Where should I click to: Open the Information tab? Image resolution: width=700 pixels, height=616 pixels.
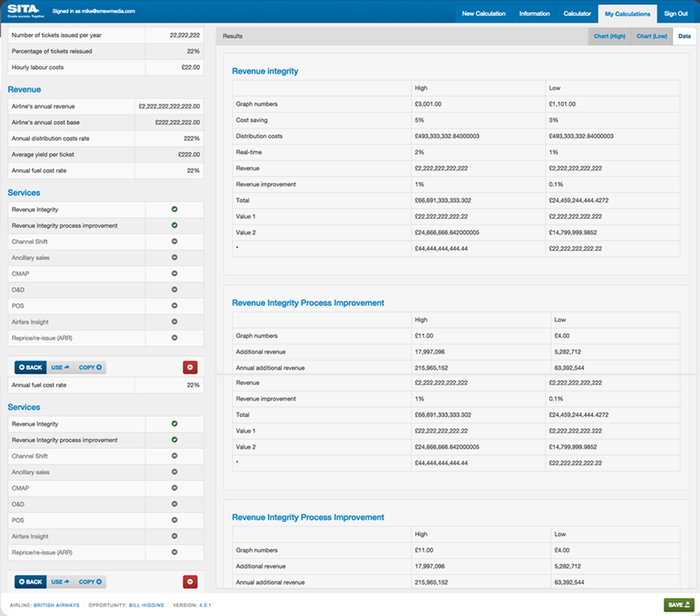[x=534, y=13]
